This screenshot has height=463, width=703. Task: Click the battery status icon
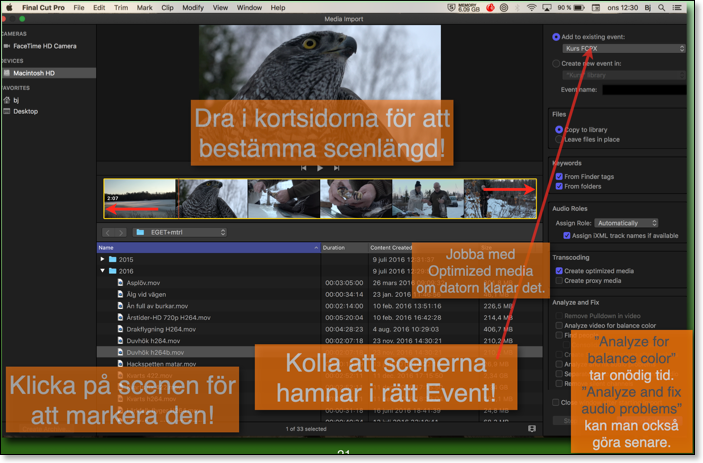[x=579, y=8]
